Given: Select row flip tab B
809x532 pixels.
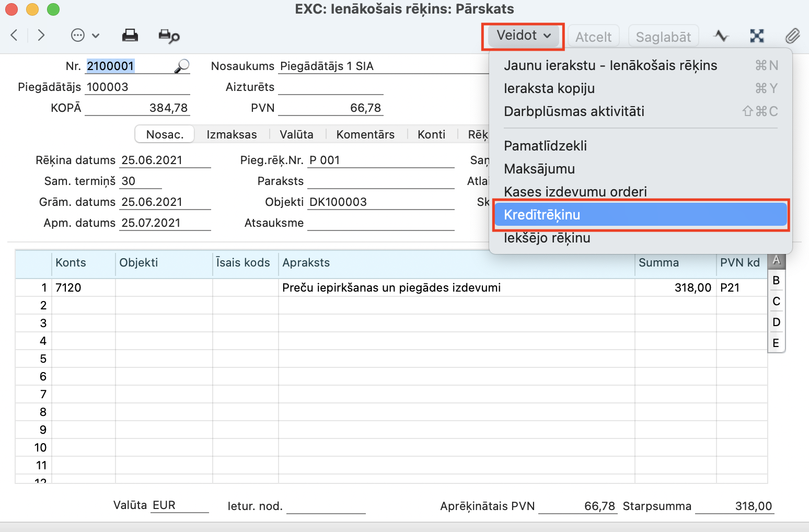Looking at the screenshot, I should pos(776,281).
